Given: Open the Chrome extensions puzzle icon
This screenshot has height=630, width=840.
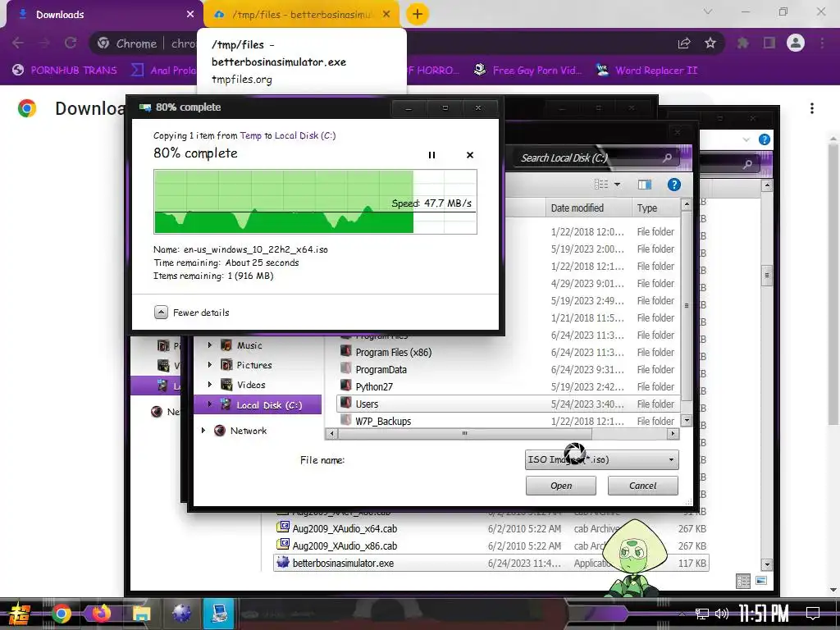Looking at the screenshot, I should tap(743, 43).
